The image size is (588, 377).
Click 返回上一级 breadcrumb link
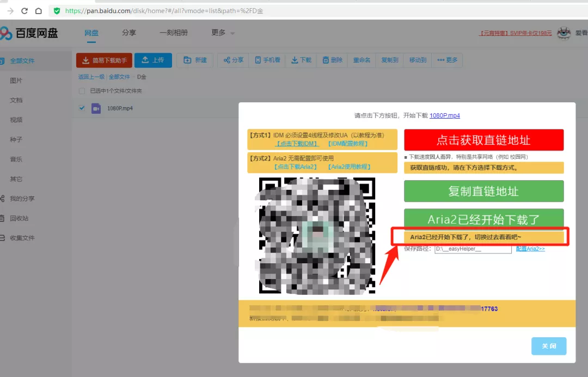point(91,77)
